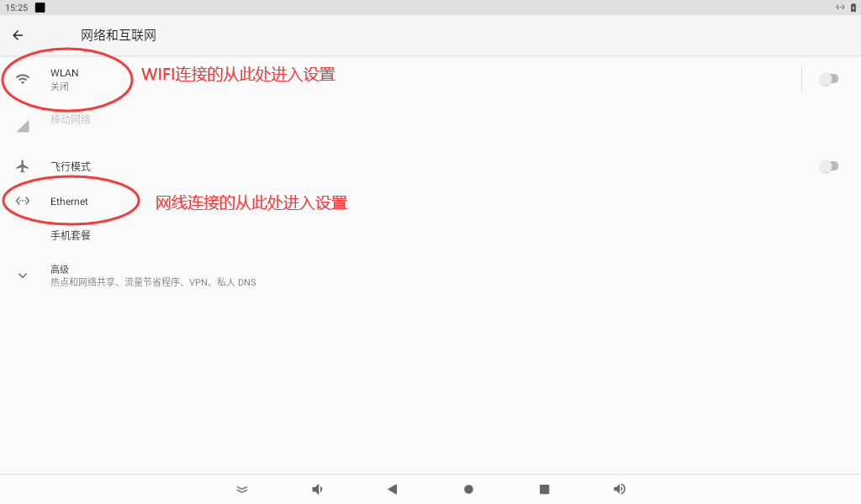Open the 高级 advanced settings section
The width and height of the screenshot is (861, 504).
click(151, 276)
